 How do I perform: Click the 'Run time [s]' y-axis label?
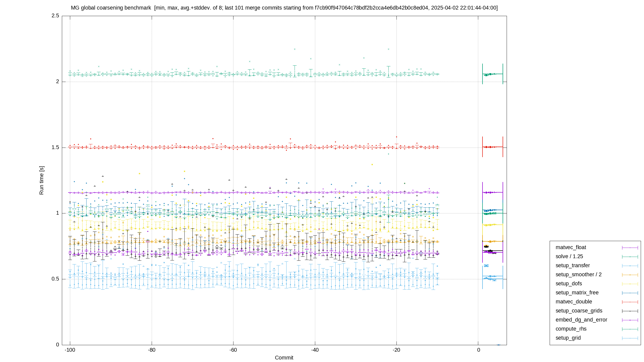(42, 180)
